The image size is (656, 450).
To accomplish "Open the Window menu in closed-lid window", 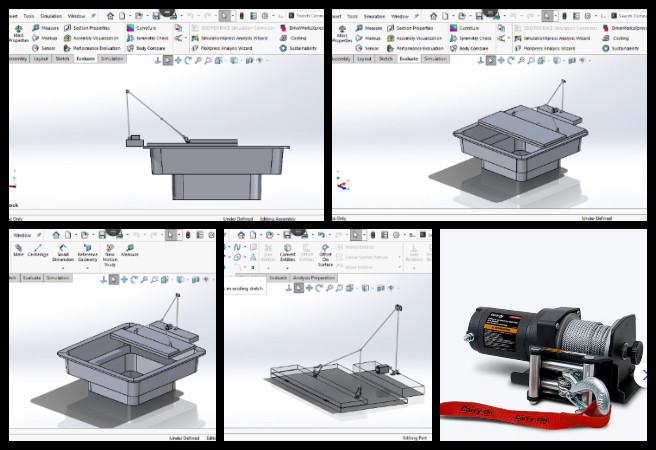I will (400, 16).
